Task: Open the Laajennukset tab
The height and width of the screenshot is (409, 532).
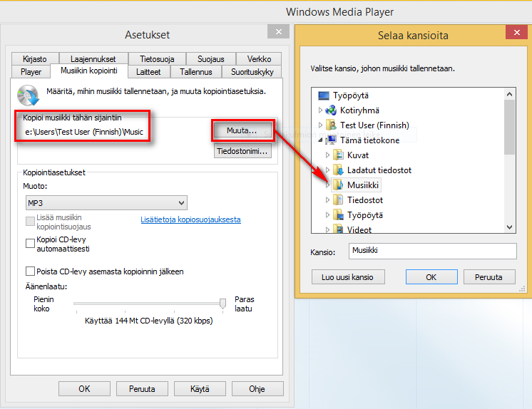Action: 93,58
